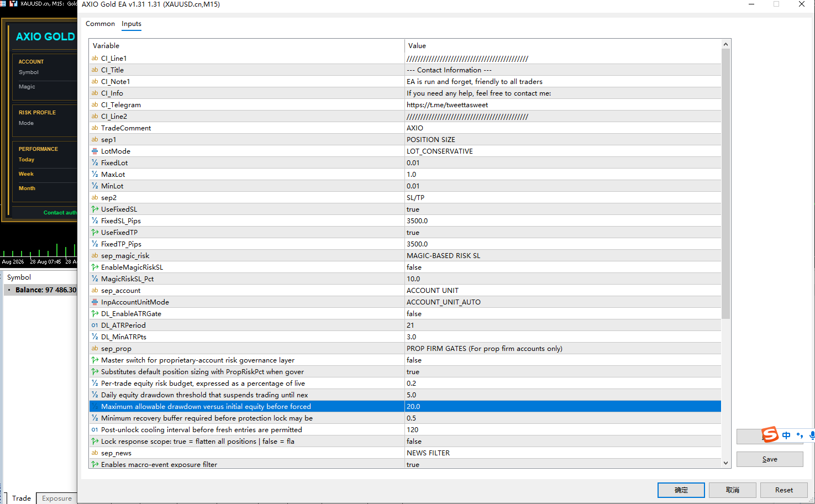Toggle the EnableMagicRiskSL false value
Screen dimensions: 815x504
coord(562,267)
